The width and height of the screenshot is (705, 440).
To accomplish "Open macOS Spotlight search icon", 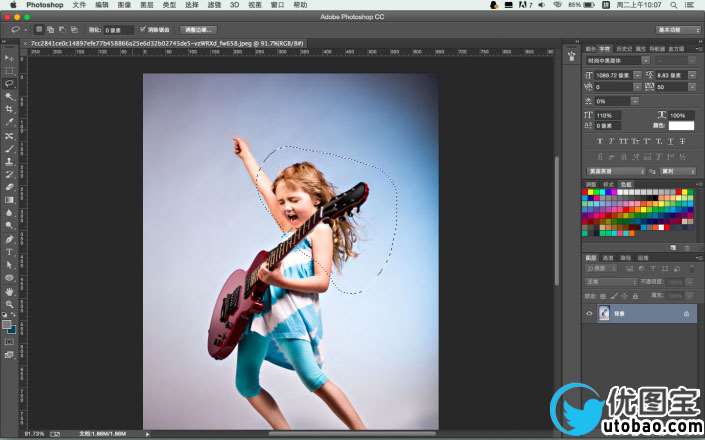I will [x=673, y=5].
